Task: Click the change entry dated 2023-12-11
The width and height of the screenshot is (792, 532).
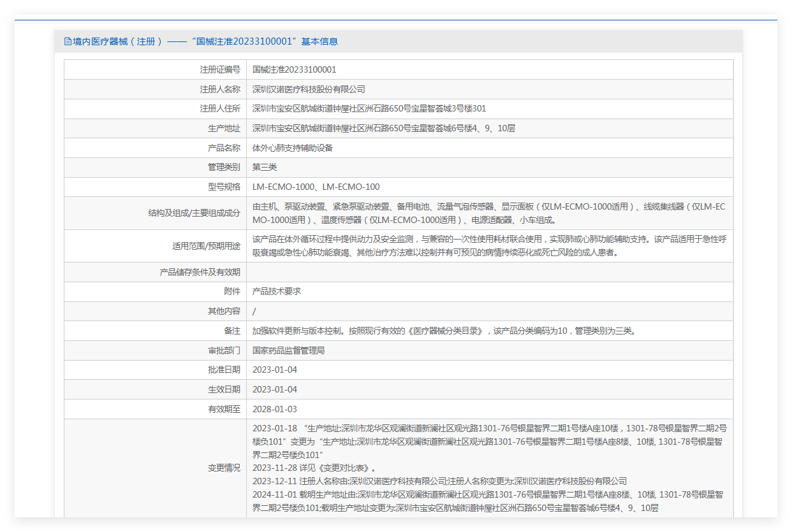Action: click(x=440, y=481)
